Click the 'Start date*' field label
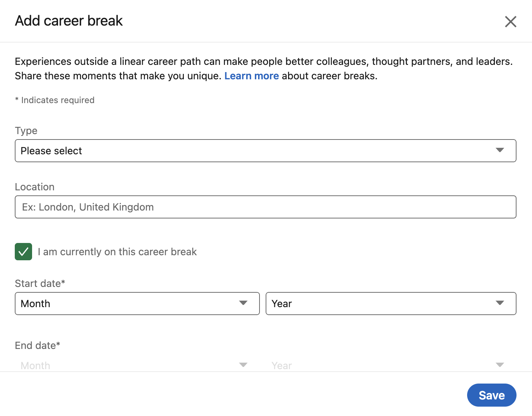This screenshot has height=416, width=532. click(x=40, y=283)
